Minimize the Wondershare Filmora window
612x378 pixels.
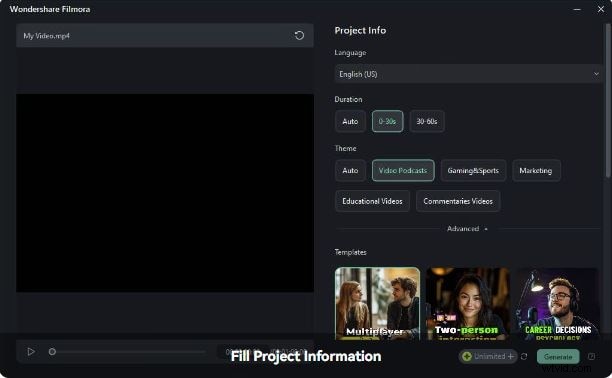pyautogui.click(x=577, y=9)
